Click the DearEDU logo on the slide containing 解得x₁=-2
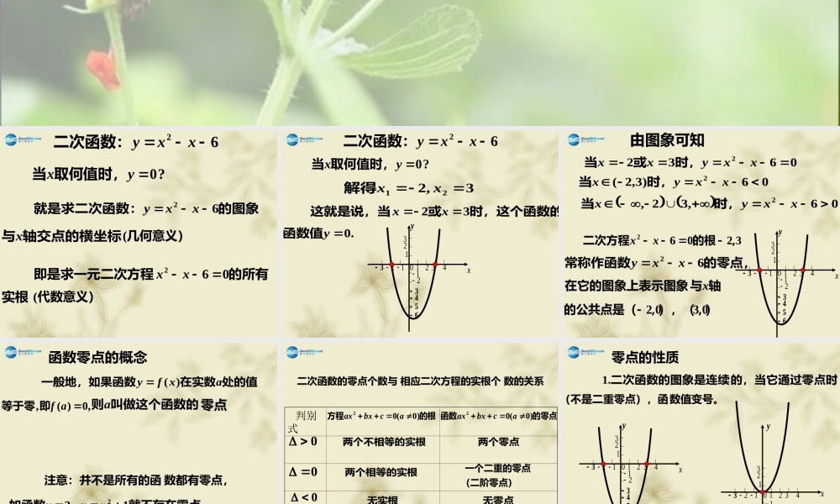 [304, 139]
